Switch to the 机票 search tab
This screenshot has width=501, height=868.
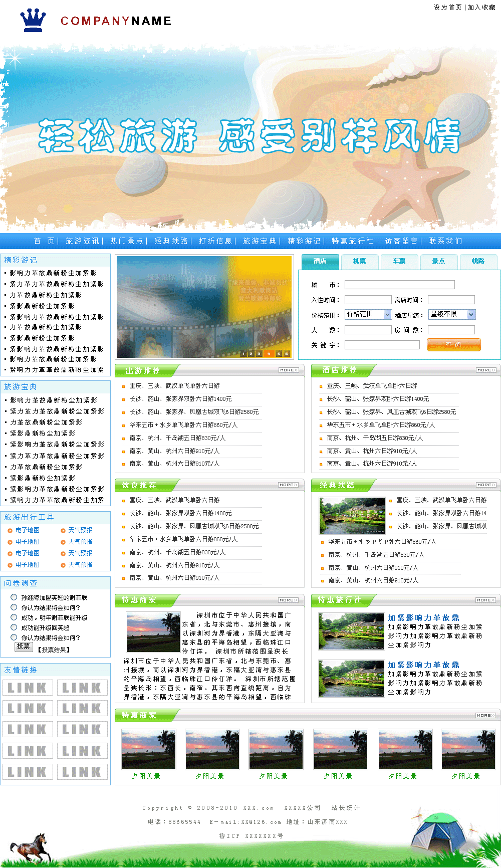point(359,261)
